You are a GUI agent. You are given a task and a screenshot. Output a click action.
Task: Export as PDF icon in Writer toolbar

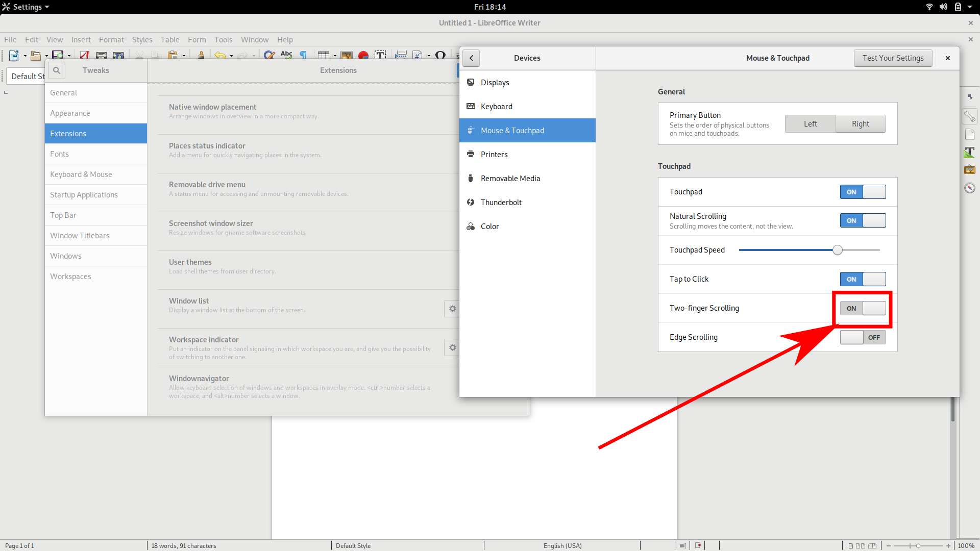[x=85, y=55]
